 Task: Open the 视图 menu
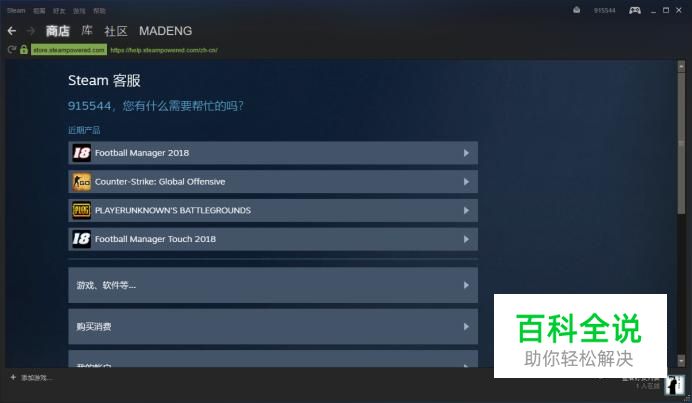[39, 11]
